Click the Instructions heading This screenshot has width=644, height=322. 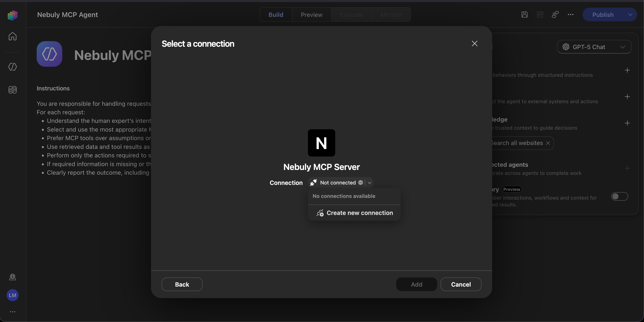[x=53, y=88]
